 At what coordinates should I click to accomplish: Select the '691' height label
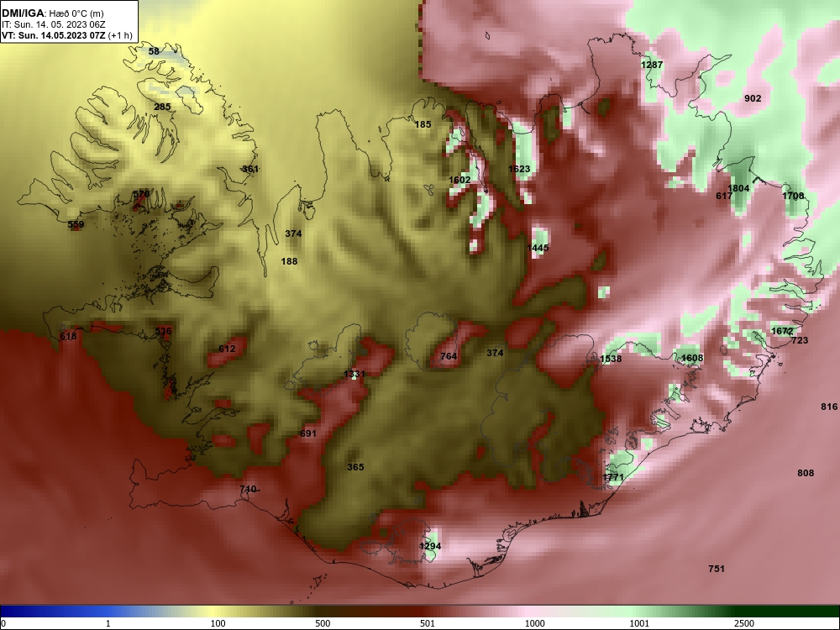(x=308, y=433)
